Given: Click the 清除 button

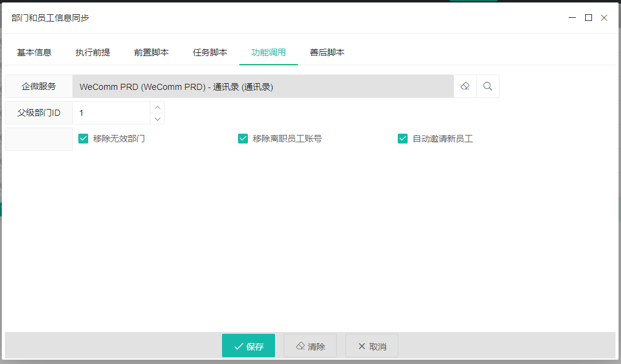Looking at the screenshot, I should tap(310, 346).
